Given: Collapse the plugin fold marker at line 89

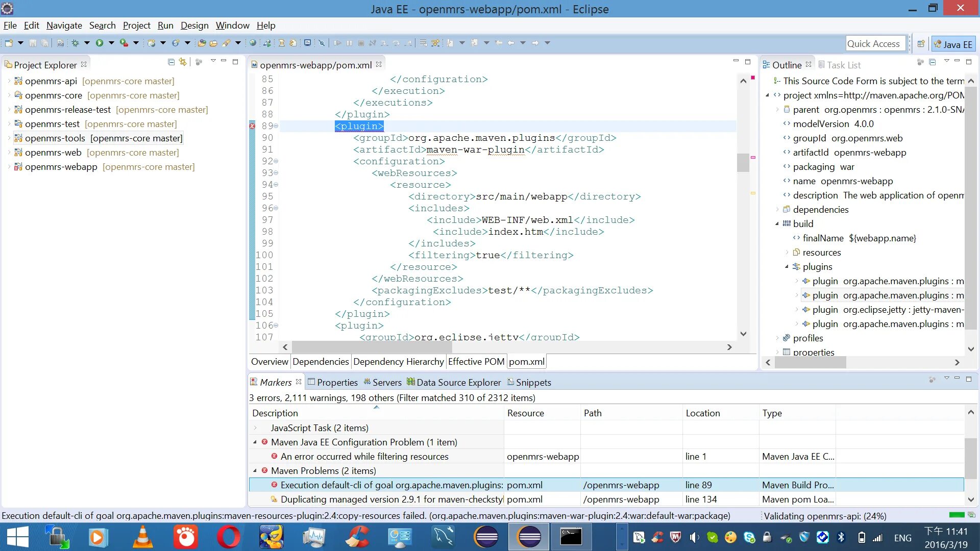Looking at the screenshot, I should [276, 126].
